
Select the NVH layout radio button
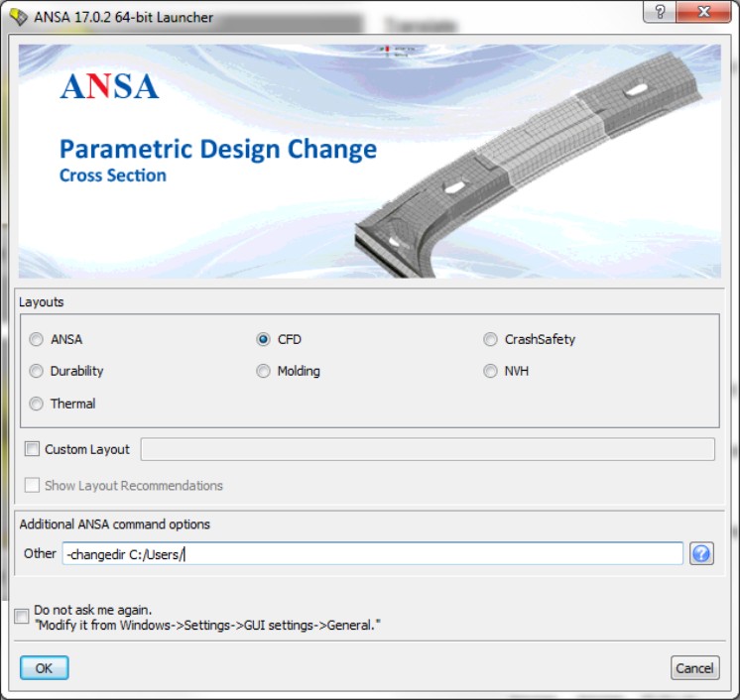tap(490, 371)
